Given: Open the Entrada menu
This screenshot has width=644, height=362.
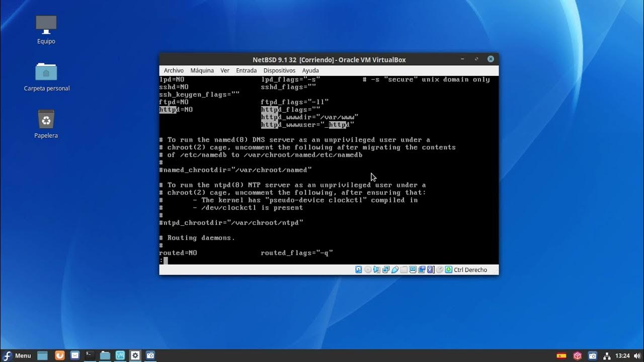Looking at the screenshot, I should 246,70.
